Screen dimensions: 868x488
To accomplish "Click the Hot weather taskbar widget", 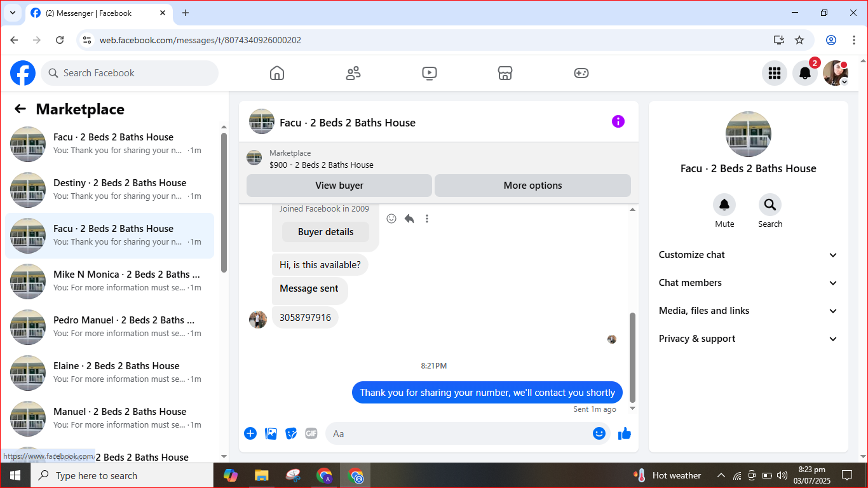I will 667,475.
